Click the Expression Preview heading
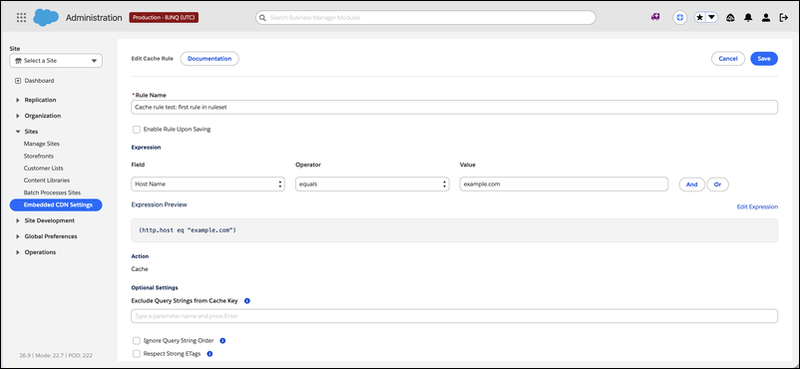This screenshot has height=369, width=800. point(159,205)
